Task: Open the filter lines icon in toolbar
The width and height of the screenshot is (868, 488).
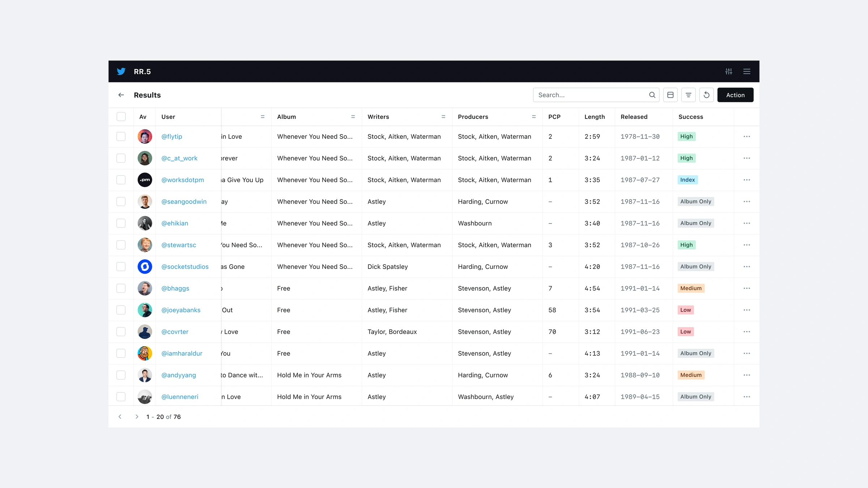Action: [x=688, y=95]
